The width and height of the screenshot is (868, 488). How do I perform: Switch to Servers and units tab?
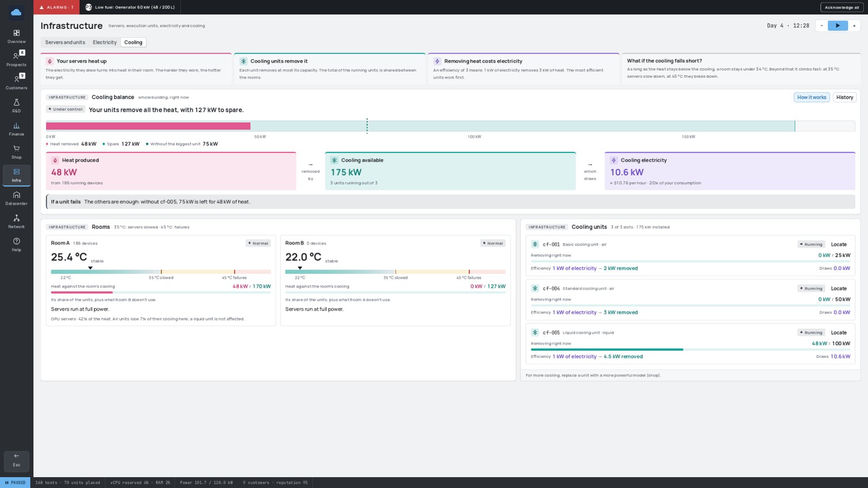click(x=65, y=42)
